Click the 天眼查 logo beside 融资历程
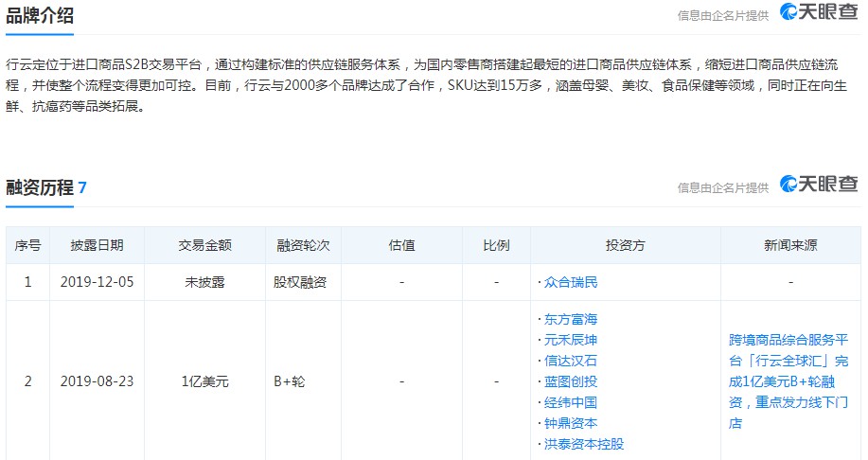Viewport: 868px width, 460px height. (x=819, y=184)
